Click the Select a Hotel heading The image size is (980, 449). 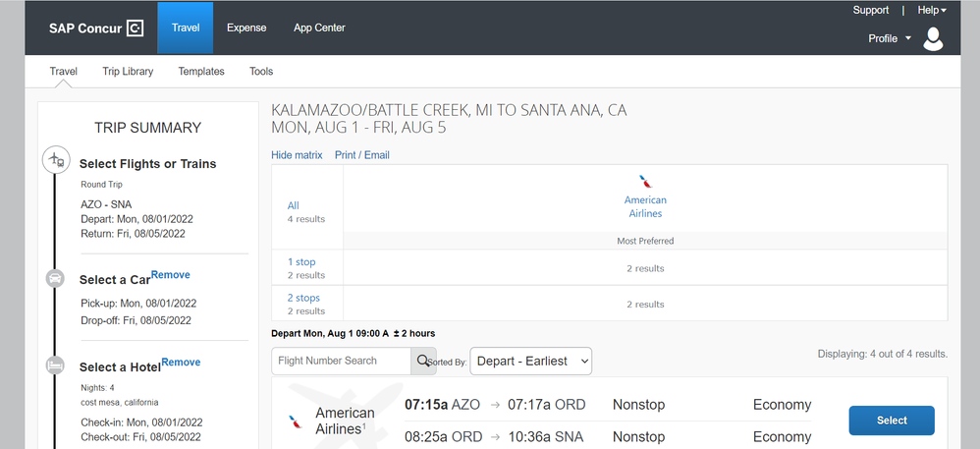(x=120, y=367)
